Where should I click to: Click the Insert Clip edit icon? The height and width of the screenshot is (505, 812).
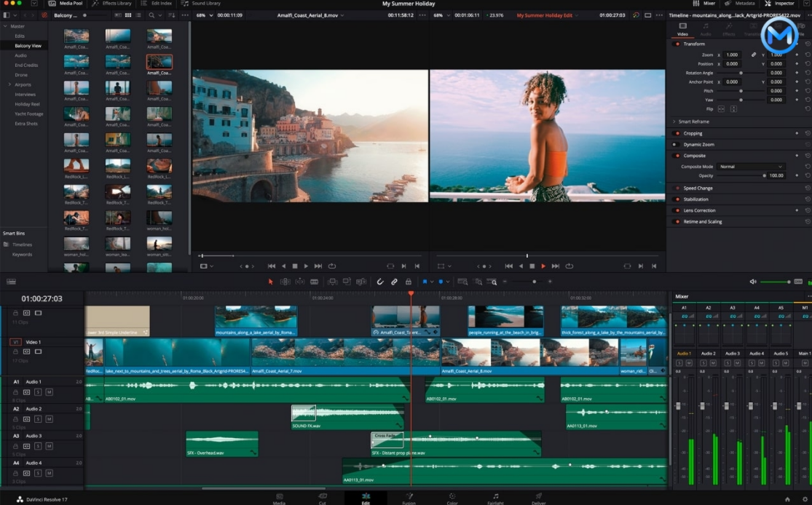[333, 282]
